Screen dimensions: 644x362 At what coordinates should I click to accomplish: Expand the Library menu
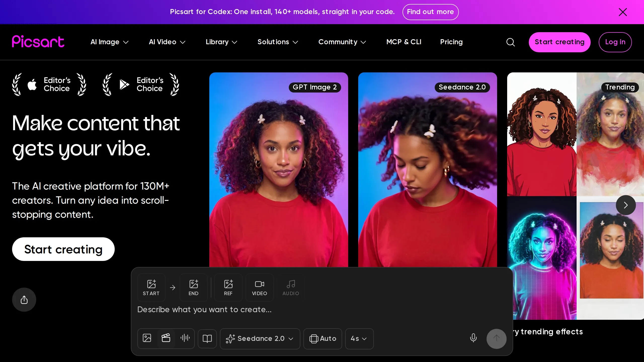(x=221, y=42)
